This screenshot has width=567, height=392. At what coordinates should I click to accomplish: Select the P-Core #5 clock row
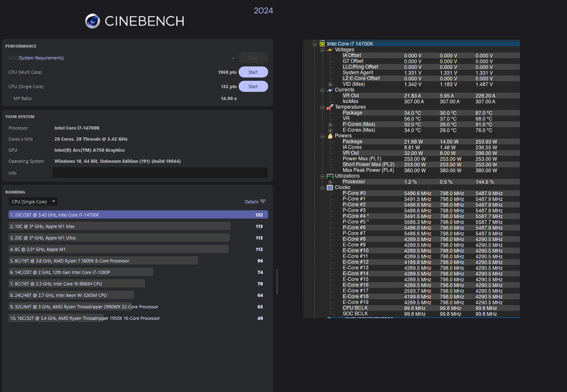click(430, 222)
